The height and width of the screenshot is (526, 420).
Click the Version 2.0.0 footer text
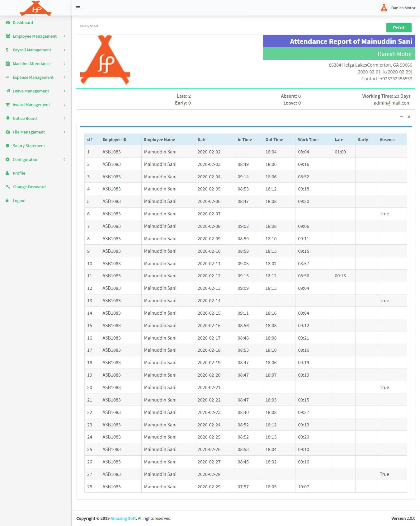pos(403,518)
